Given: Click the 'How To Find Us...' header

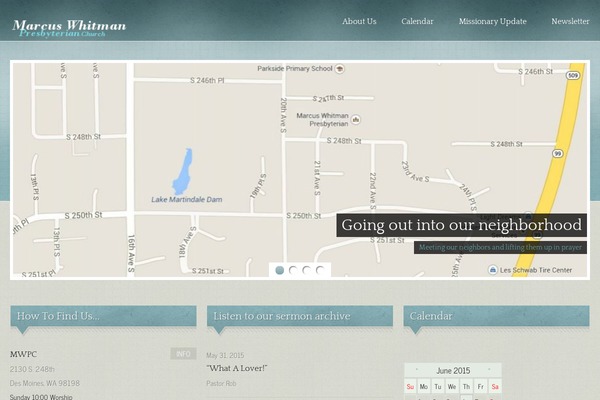Looking at the screenshot, I should pos(103,316).
